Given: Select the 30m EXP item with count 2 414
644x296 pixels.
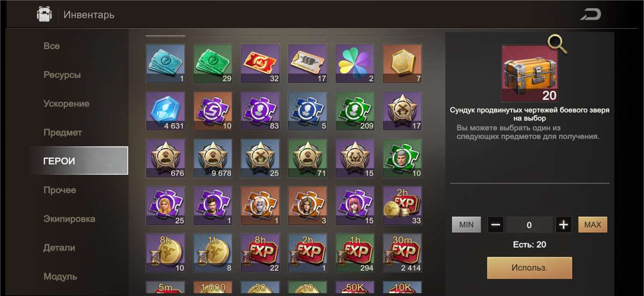Looking at the screenshot, I should (402, 253).
